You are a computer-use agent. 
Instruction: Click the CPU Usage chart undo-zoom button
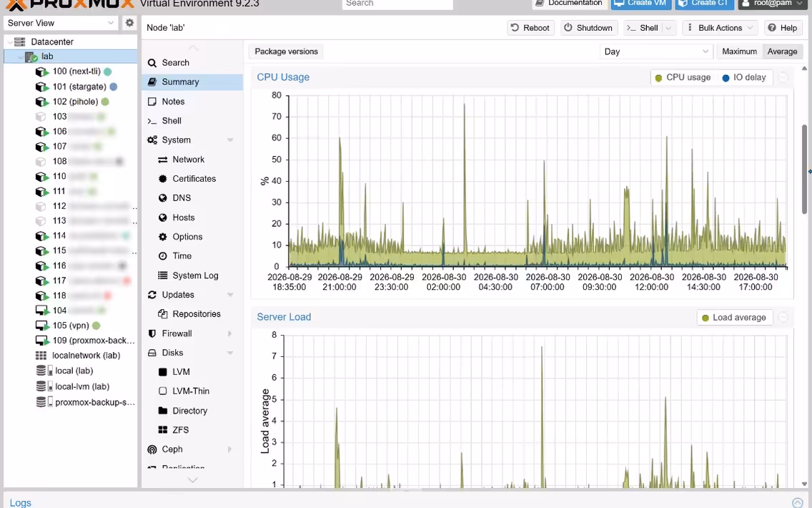click(783, 78)
